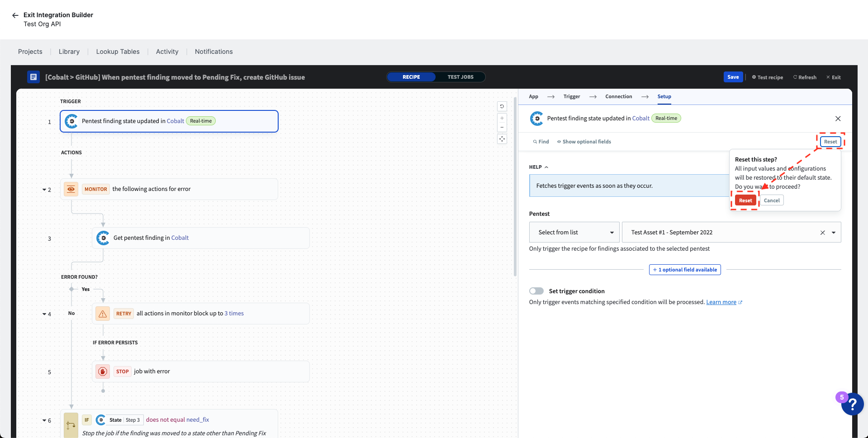Select the Pentest finding state updated trigger step
868x438 pixels.
[169, 121]
